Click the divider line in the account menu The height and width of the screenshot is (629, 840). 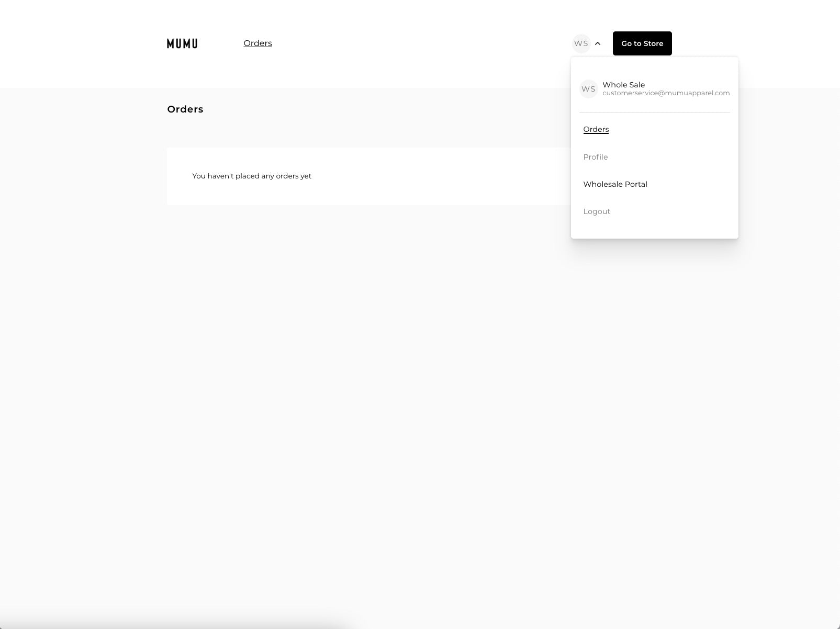pos(654,113)
